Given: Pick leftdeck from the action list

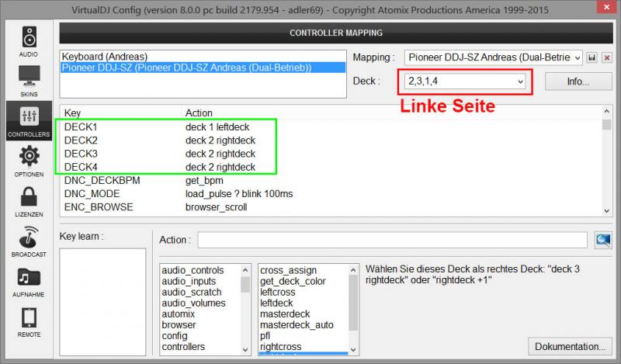Looking at the screenshot, I should [276, 303].
